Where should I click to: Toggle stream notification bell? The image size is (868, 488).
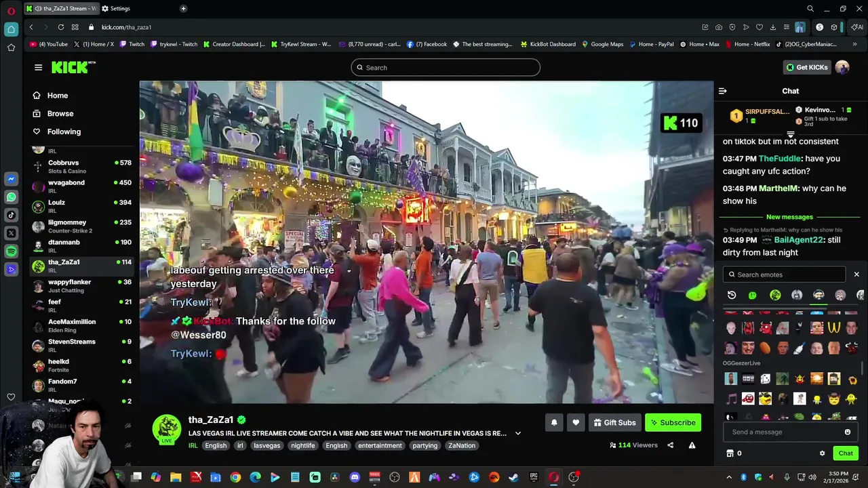pyautogui.click(x=554, y=422)
